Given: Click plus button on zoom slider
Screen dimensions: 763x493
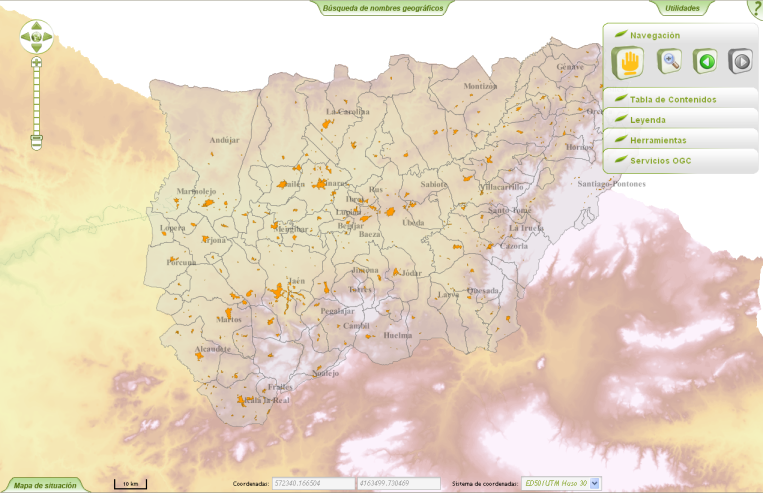Looking at the screenshot, I should (x=36, y=63).
